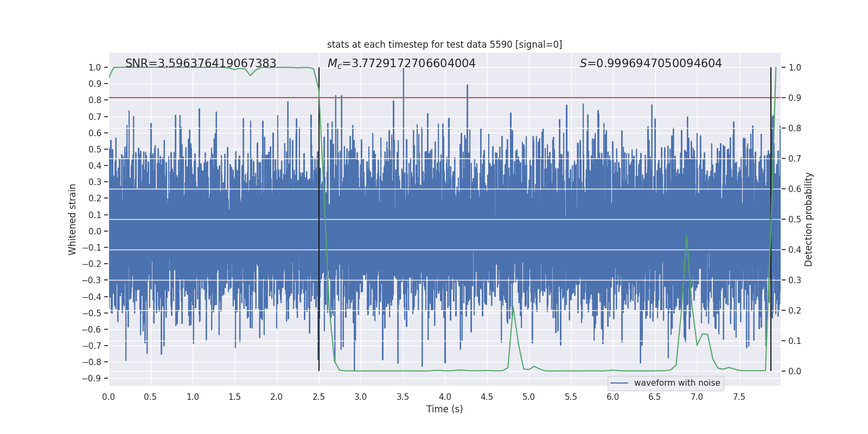Click x-axis tick label 4.0
The image size is (868, 434).
click(x=445, y=397)
